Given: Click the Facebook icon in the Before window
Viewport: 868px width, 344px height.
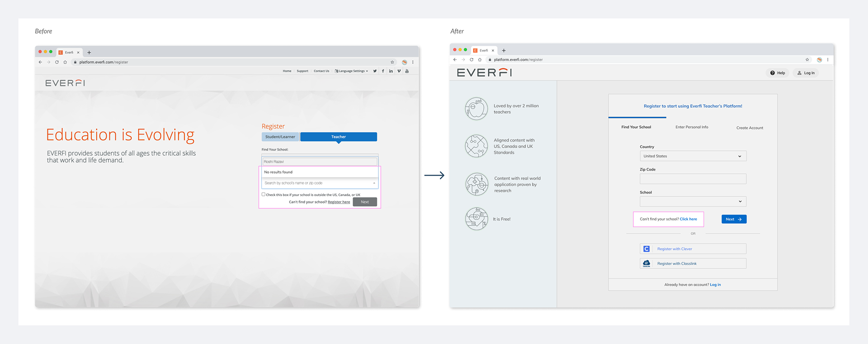Looking at the screenshot, I should [383, 71].
